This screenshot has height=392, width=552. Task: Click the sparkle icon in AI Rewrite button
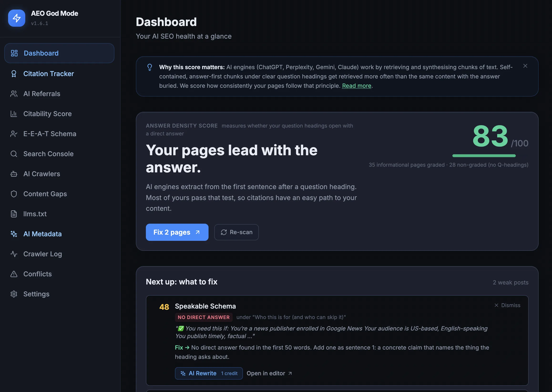coord(183,373)
